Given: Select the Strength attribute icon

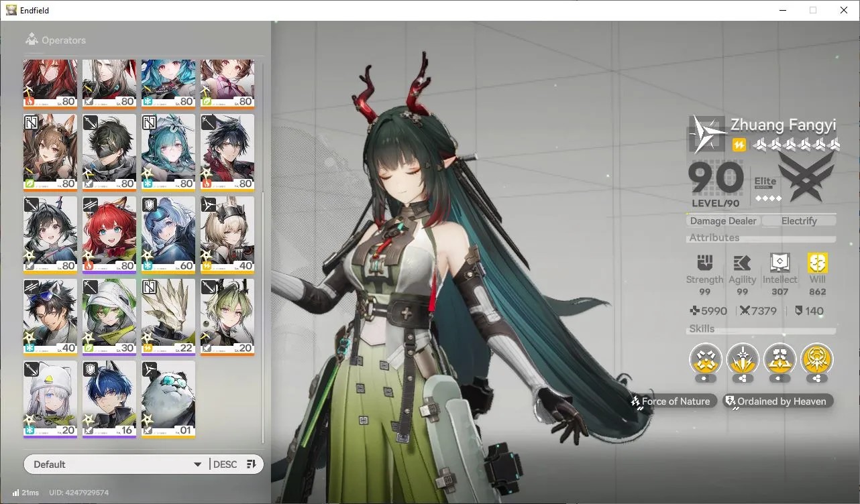Looking at the screenshot, I should coord(704,263).
